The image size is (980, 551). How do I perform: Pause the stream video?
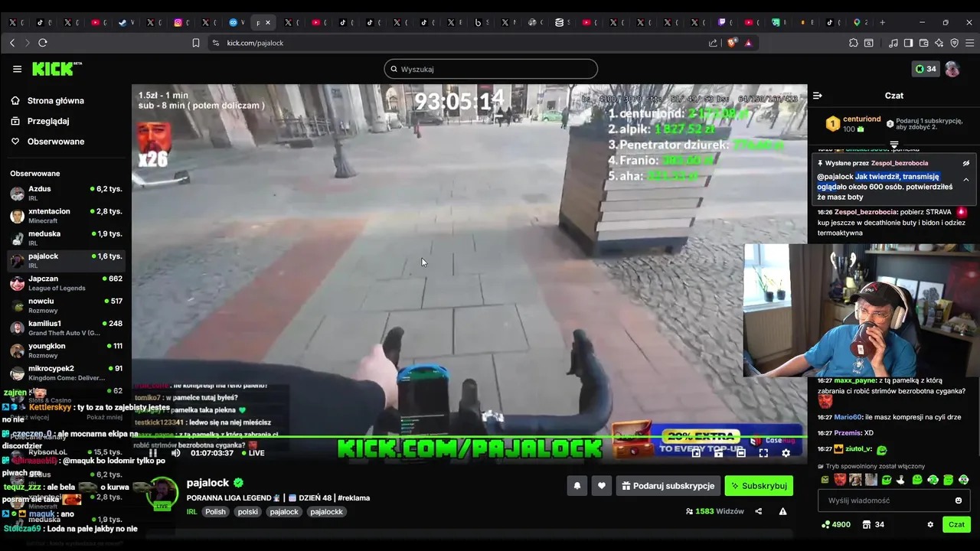(153, 453)
